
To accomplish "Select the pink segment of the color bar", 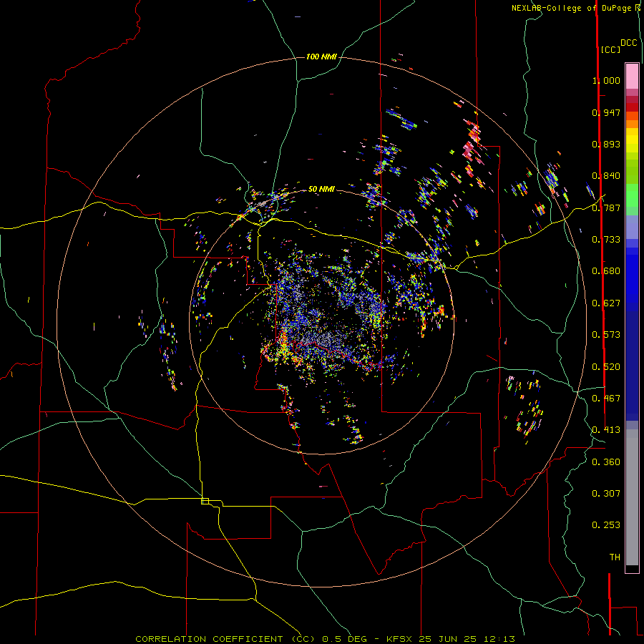I will click(632, 77).
